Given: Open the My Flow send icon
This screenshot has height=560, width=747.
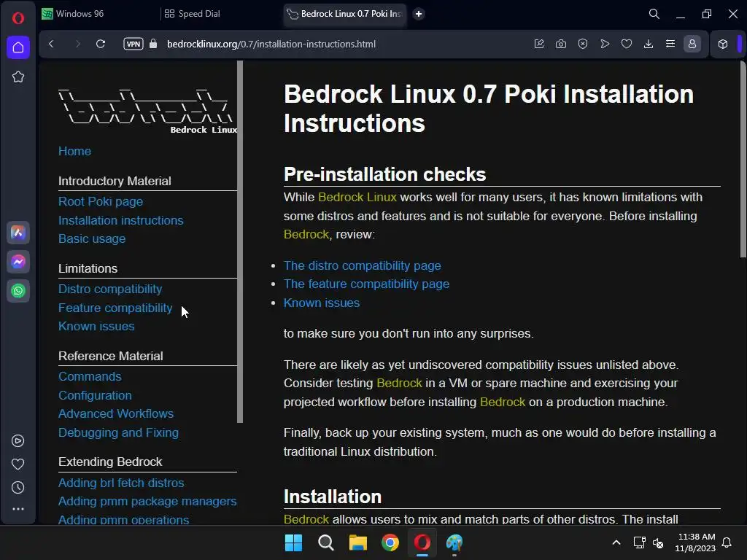Looking at the screenshot, I should 605,44.
